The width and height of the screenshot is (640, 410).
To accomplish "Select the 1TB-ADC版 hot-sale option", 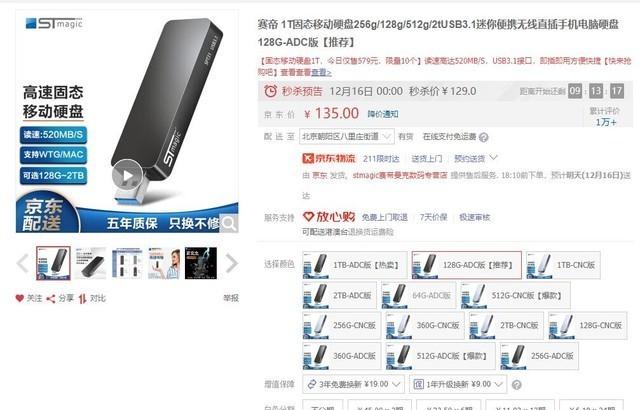I will [355, 265].
